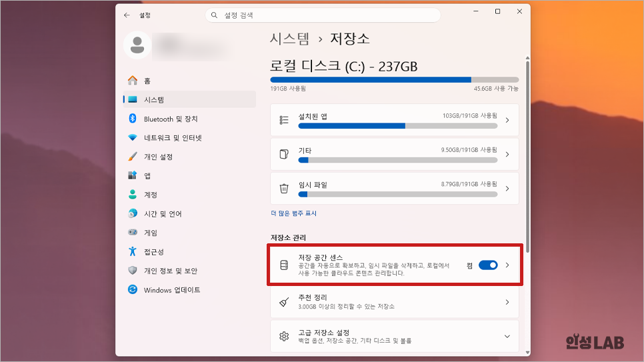Open 게임 settings
The height and width of the screenshot is (362, 644).
pos(190,233)
